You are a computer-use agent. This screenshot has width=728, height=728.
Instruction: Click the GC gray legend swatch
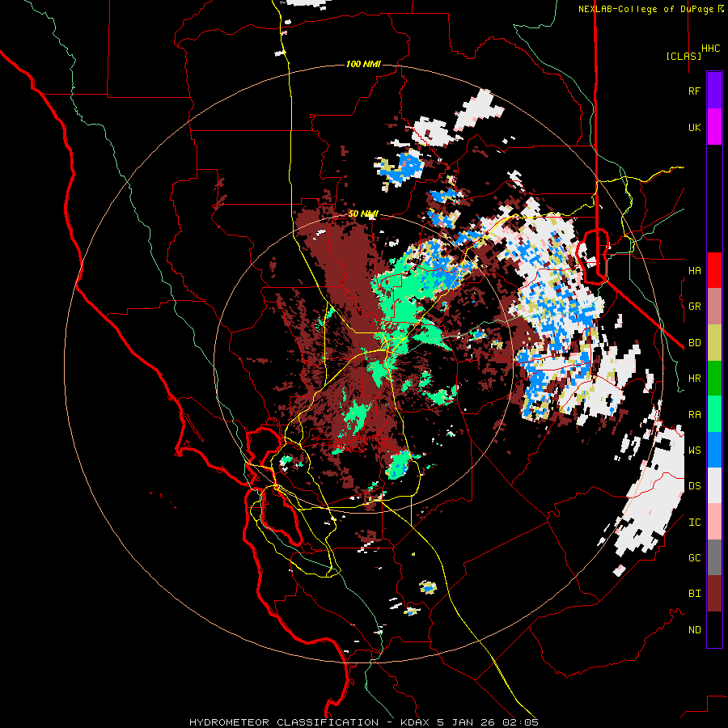714,557
